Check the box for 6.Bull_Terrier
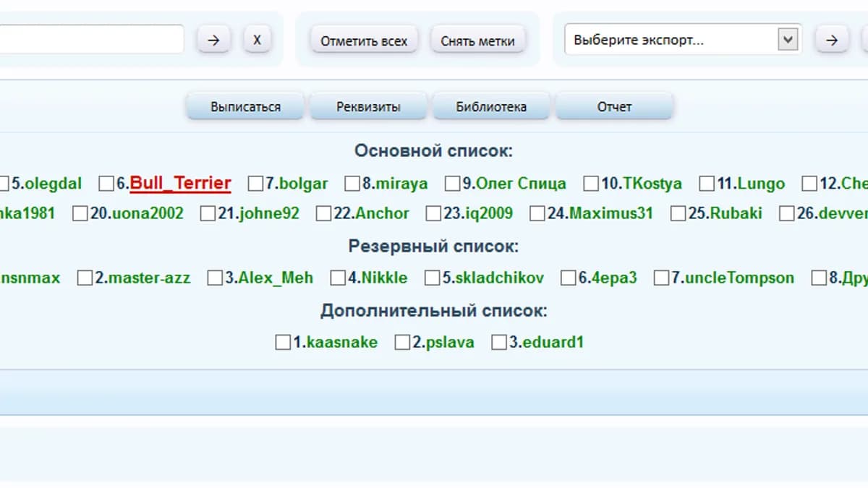Image resolution: width=868 pixels, height=488 pixels. click(x=106, y=184)
